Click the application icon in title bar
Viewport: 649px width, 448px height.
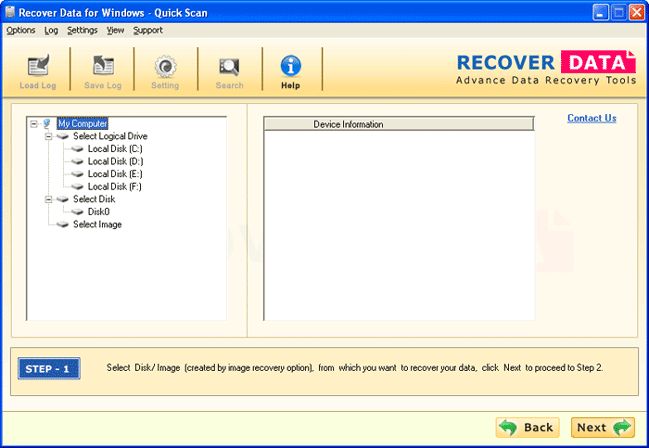(x=10, y=12)
